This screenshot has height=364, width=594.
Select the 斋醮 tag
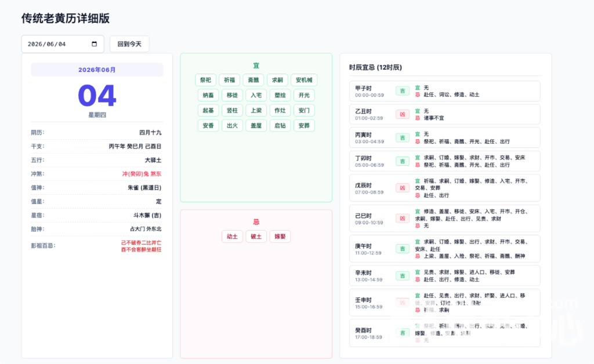(253, 80)
